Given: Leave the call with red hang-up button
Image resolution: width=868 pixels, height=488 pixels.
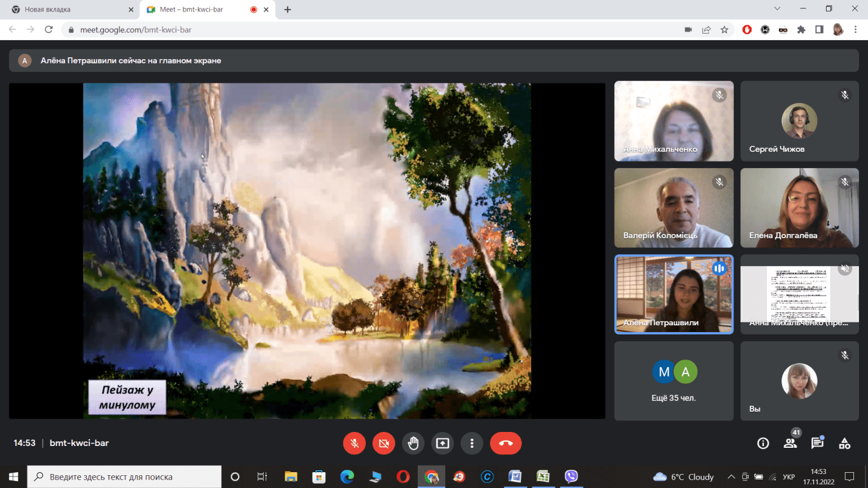Looking at the screenshot, I should [x=506, y=444].
